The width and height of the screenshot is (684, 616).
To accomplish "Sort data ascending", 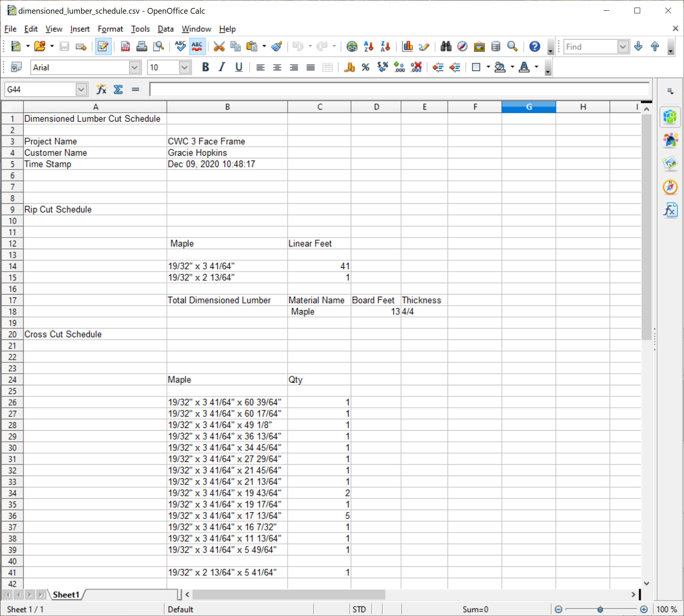I will click(x=368, y=47).
